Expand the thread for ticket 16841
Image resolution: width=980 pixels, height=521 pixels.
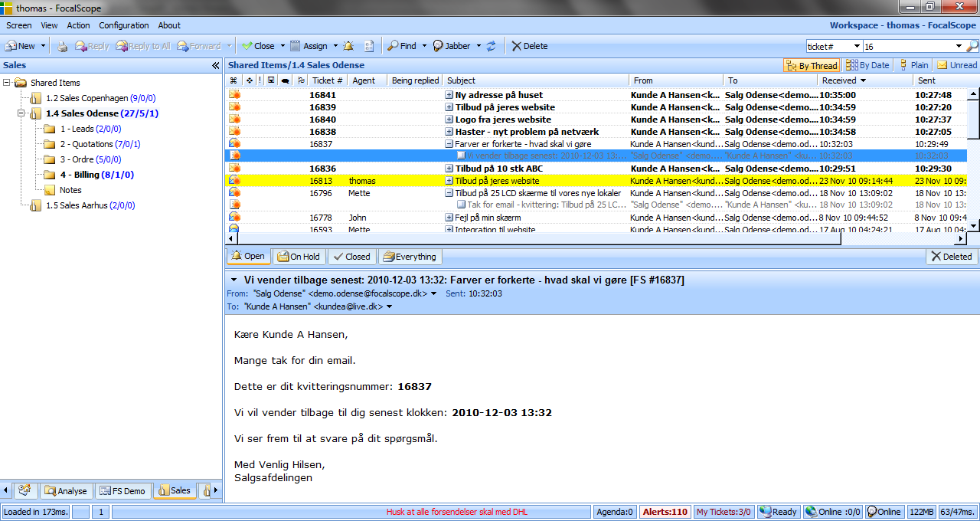(449, 95)
